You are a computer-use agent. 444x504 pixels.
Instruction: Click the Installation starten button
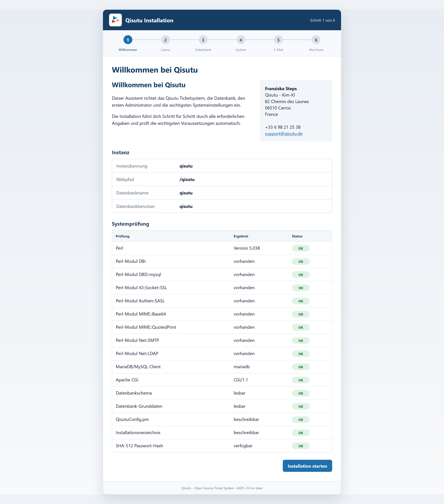click(307, 466)
